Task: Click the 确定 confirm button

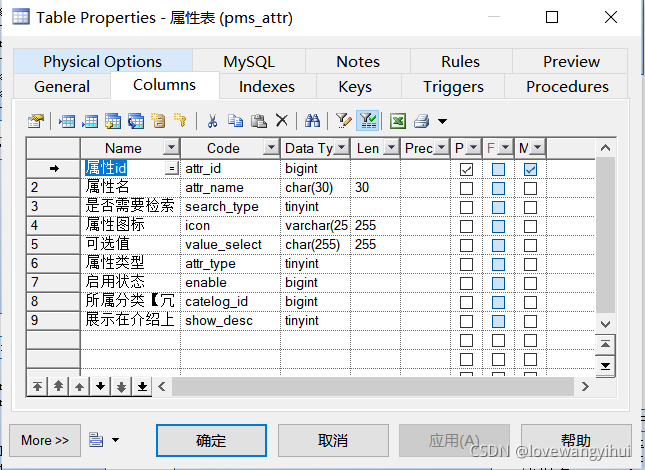Action: [x=211, y=440]
